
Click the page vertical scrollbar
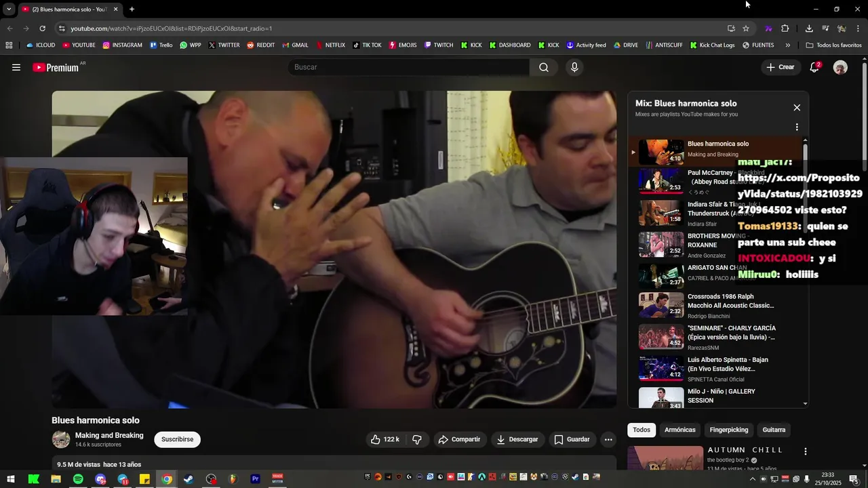click(x=864, y=115)
